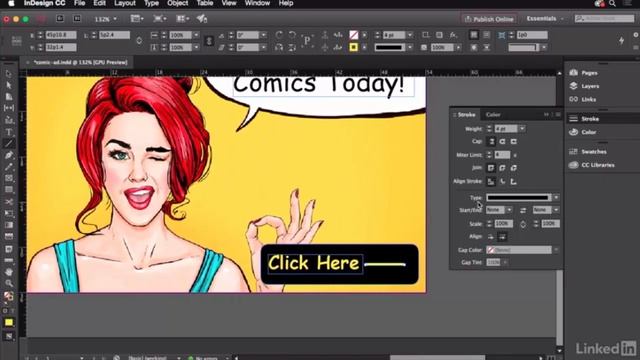
Task: Select the Line tool
Action: [x=9, y=143]
